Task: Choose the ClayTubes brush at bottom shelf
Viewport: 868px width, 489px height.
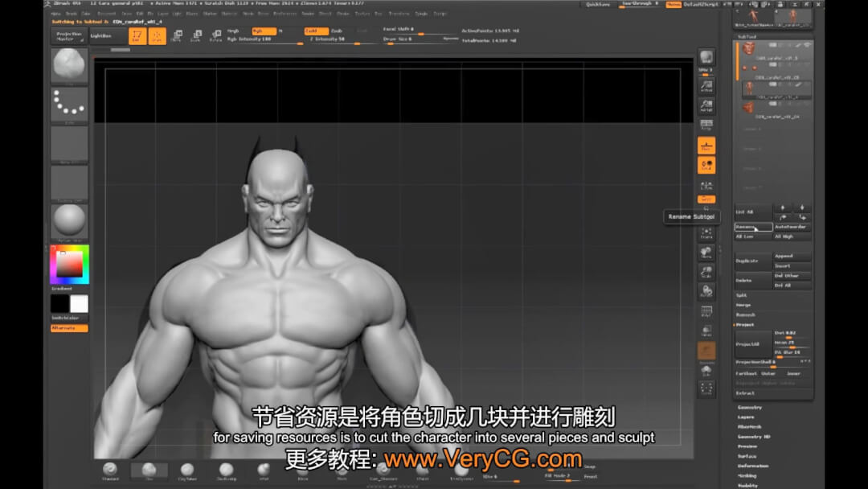Action: coord(187,471)
